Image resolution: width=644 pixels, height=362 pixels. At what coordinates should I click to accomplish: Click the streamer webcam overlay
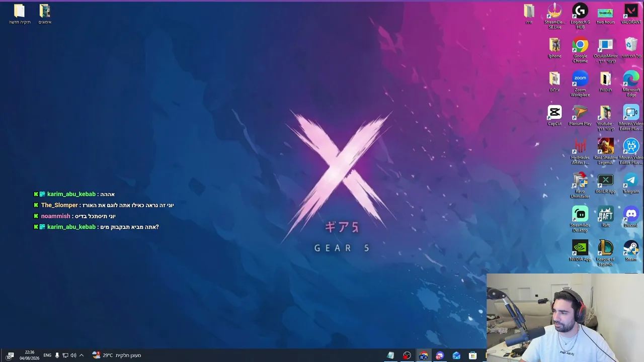pyautogui.click(x=565, y=318)
